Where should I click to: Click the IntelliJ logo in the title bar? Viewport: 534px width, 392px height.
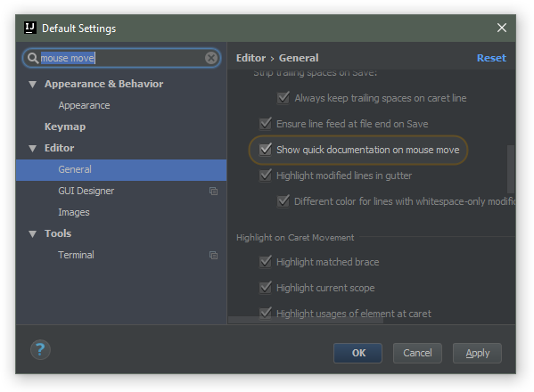coord(30,28)
